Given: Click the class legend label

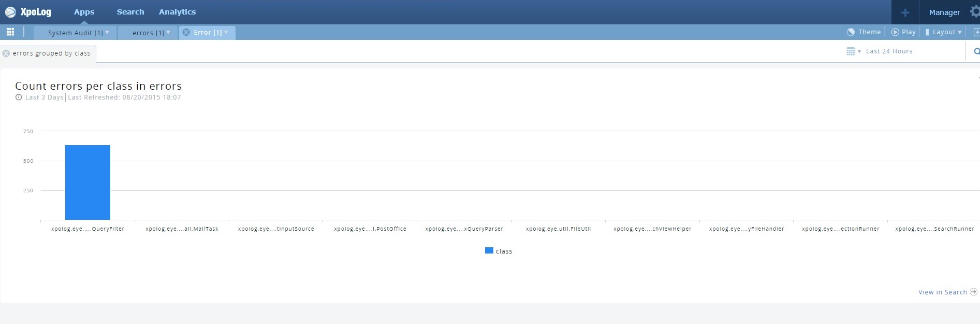Looking at the screenshot, I should [504, 251].
